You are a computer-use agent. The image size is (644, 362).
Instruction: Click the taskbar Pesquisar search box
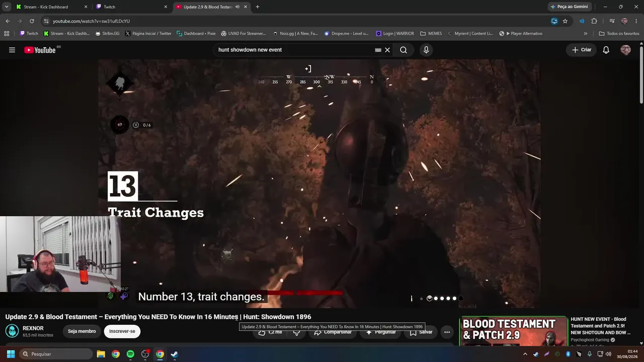55,354
